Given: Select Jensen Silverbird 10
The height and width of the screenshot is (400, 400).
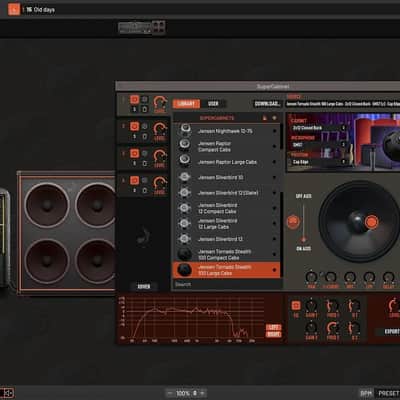Looking at the screenshot, I should 227,177.
